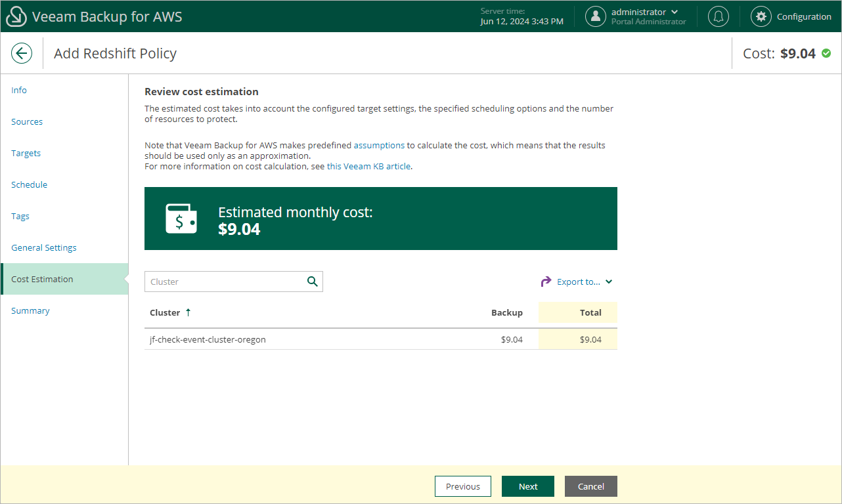The image size is (842, 504).
Task: Jump to the Summary step
Action: pyautogui.click(x=30, y=310)
